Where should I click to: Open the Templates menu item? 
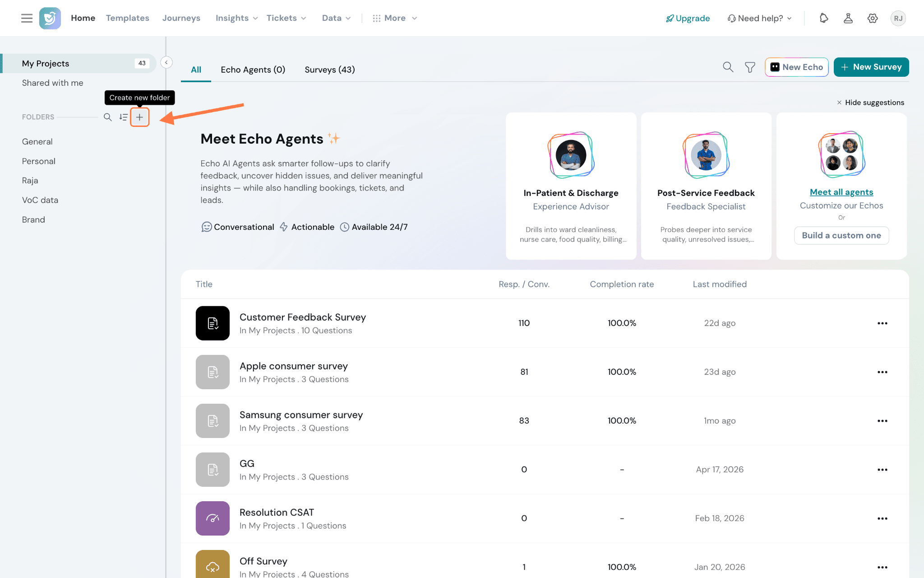[127, 18]
